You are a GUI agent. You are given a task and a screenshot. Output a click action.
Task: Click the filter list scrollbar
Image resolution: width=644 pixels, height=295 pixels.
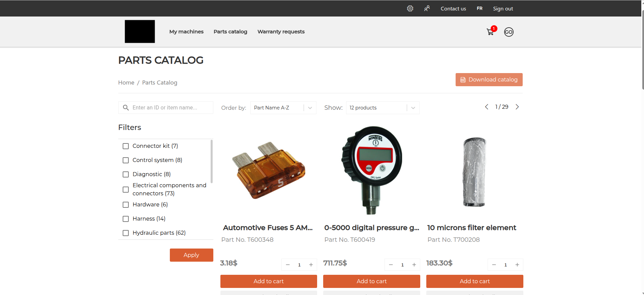click(x=212, y=161)
